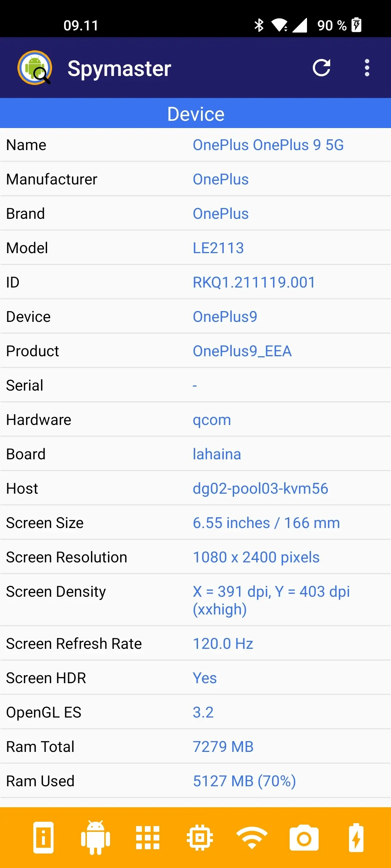This screenshot has height=868, width=391.
Task: Tap the Screen Refresh Rate 120.0 Hz value
Action: tap(223, 644)
